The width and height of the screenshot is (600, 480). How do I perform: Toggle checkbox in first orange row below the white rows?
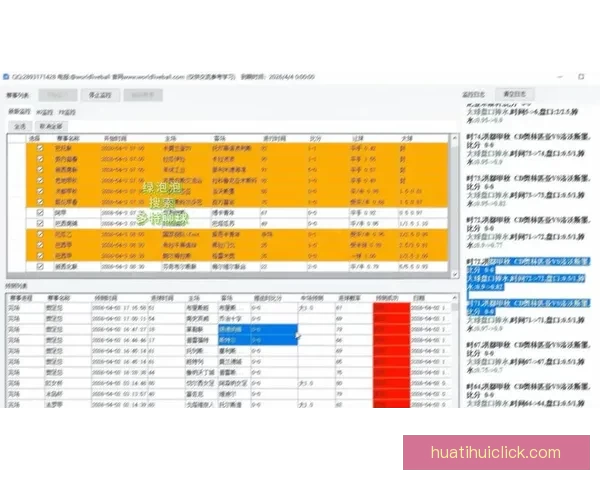coord(40,234)
